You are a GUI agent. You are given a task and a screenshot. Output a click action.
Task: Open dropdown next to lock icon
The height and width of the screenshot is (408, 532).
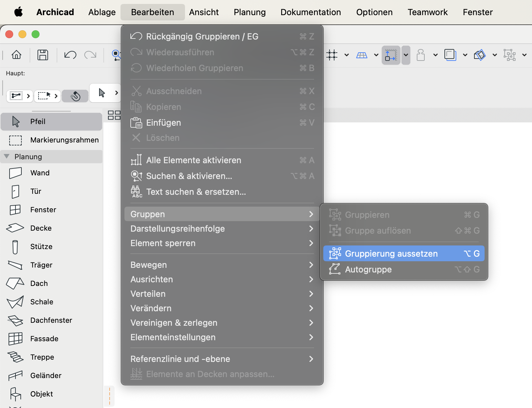point(435,55)
